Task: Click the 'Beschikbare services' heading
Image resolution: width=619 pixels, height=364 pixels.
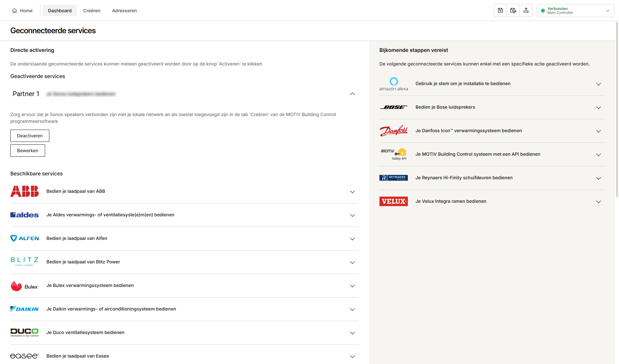Action: pyautogui.click(x=36, y=173)
